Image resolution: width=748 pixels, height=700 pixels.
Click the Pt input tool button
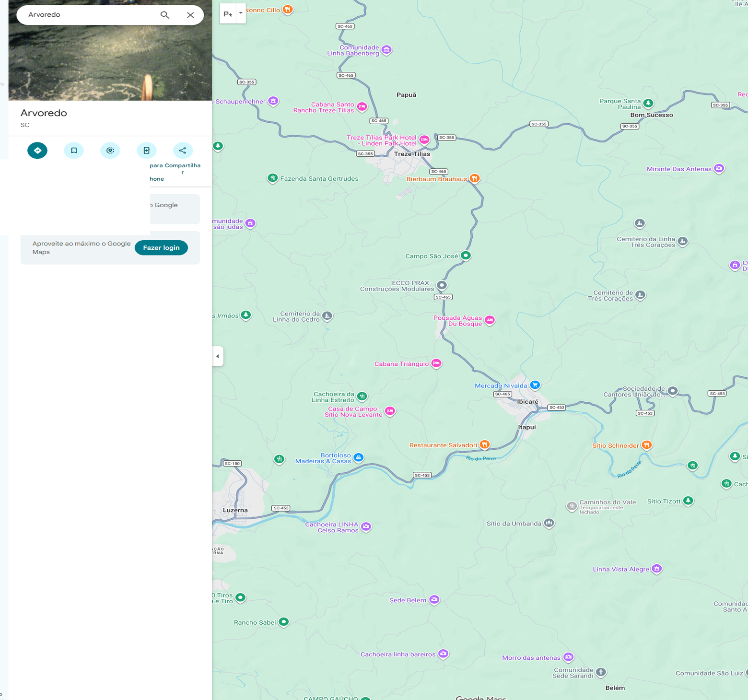(x=228, y=13)
